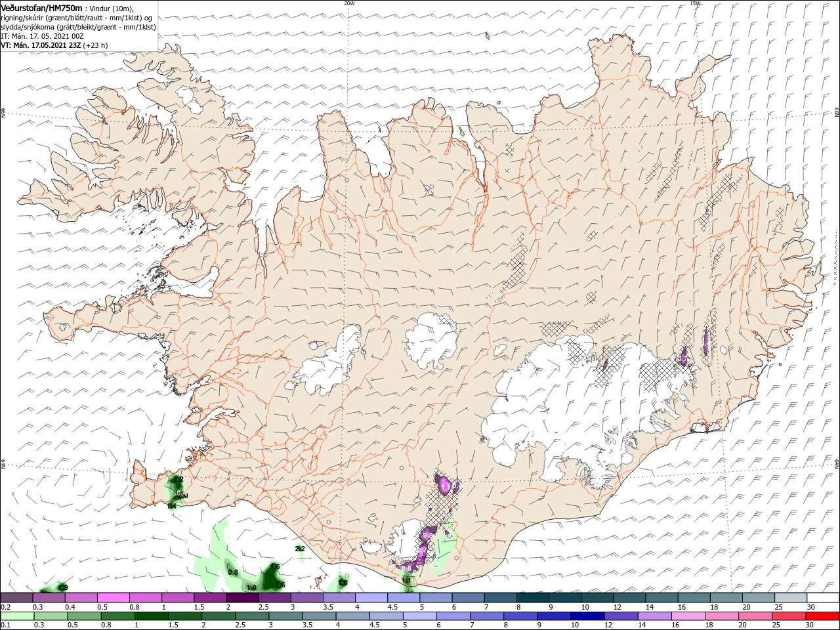Image resolution: width=840 pixels, height=630 pixels.
Task: Click the deep navy blue 10 swatch in lower scale
Action: click(x=587, y=616)
